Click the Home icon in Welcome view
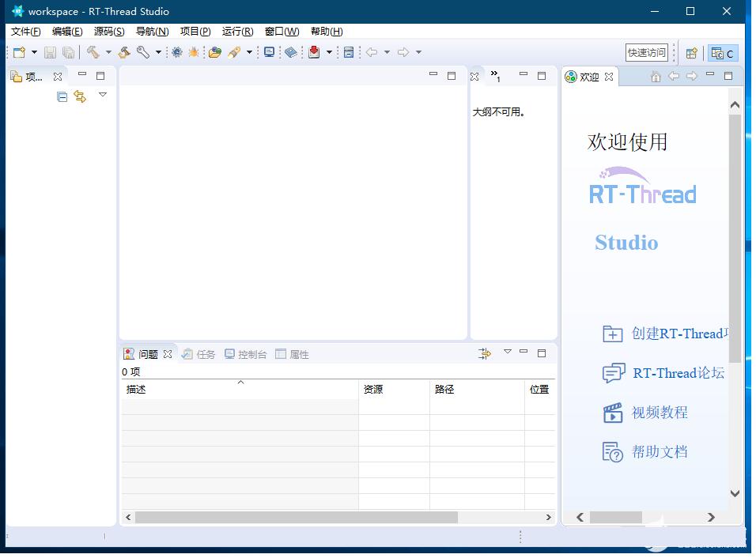Image resolution: width=756 pixels, height=558 pixels. point(656,76)
